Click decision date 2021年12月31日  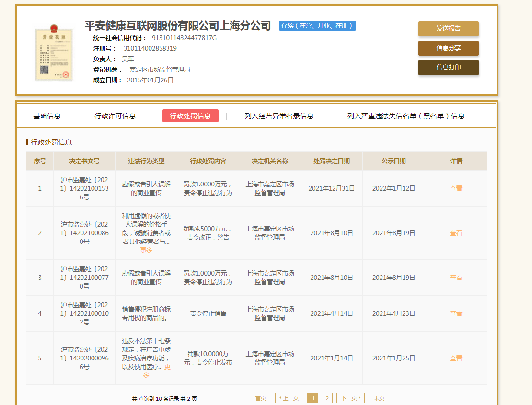click(x=332, y=188)
